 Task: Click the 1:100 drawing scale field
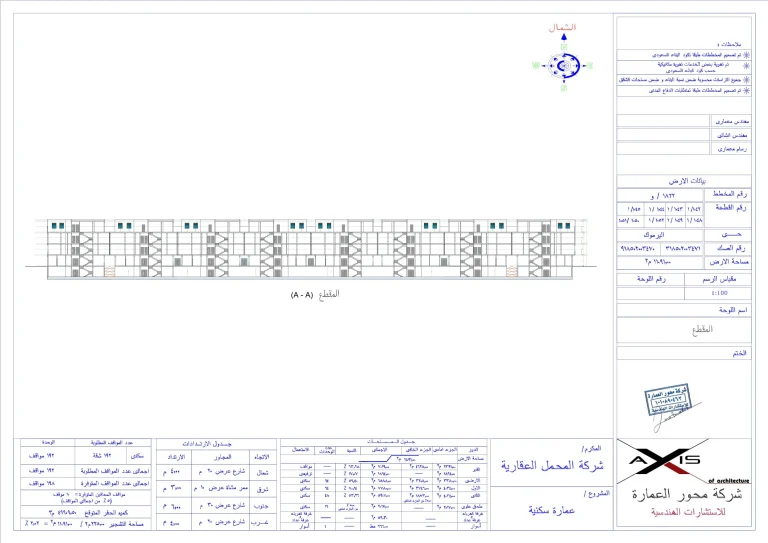tap(717, 293)
